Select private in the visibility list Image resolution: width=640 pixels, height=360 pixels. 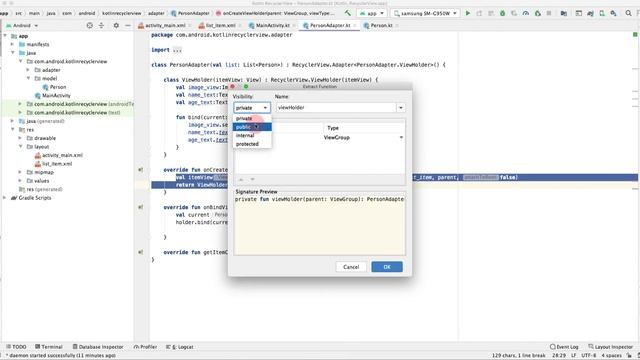tap(252, 118)
